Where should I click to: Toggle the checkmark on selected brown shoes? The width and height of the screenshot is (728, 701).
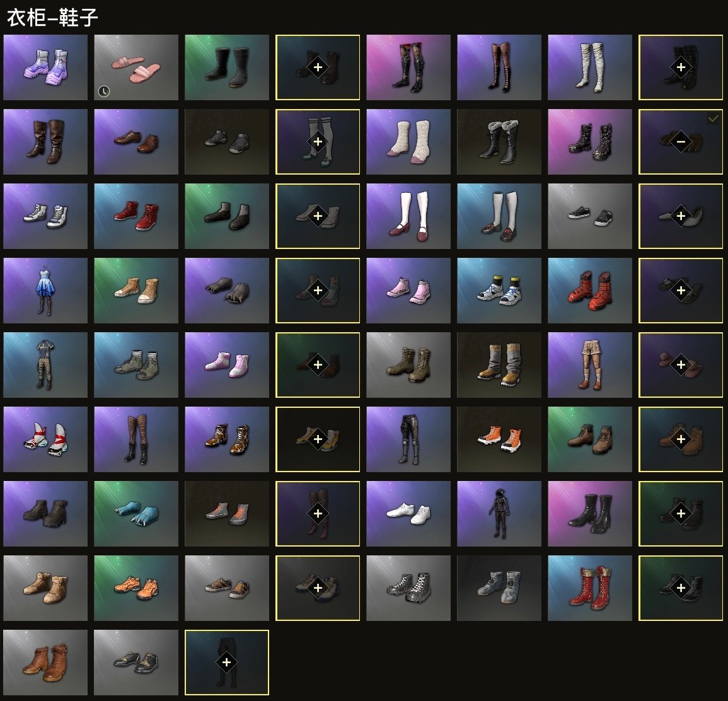713,119
